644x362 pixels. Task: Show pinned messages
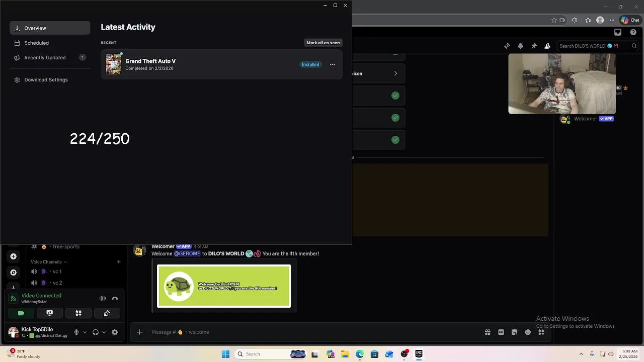point(534,46)
